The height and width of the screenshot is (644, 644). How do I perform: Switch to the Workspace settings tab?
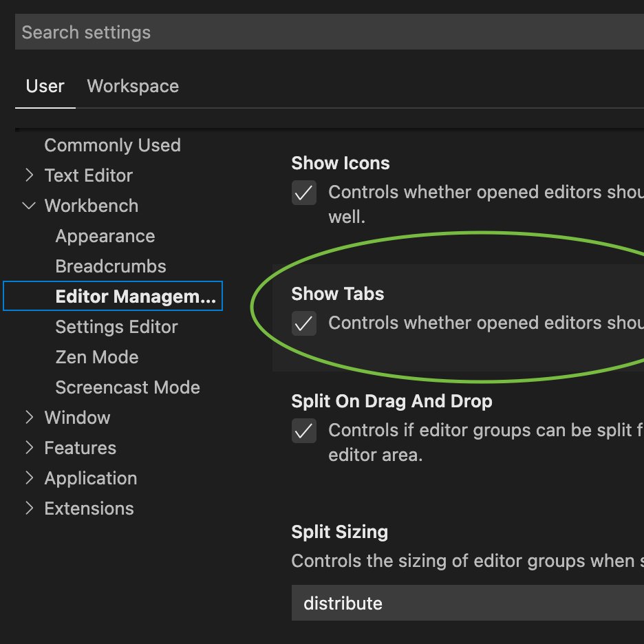pyautogui.click(x=133, y=86)
